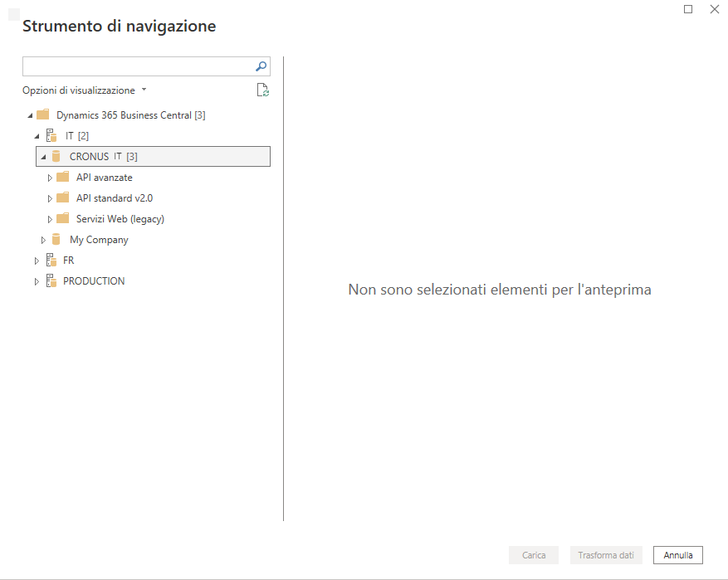Click the IT environment server icon
728x580 pixels.
click(51, 135)
